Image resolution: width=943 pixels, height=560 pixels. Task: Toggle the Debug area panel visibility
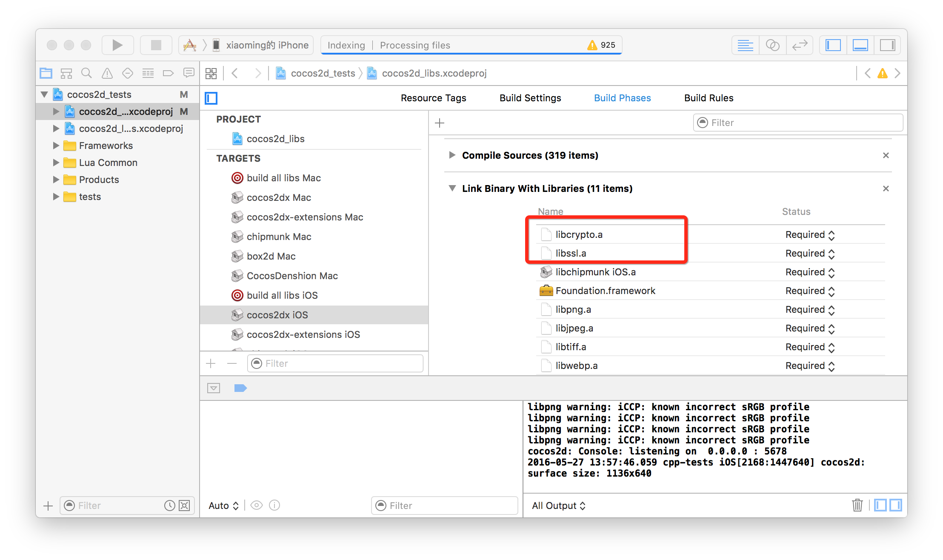coord(860,45)
